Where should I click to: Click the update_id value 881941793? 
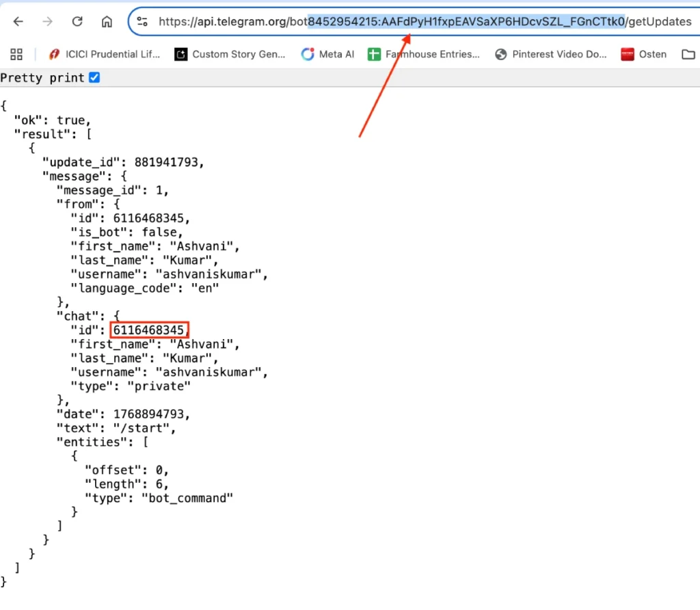[166, 162]
